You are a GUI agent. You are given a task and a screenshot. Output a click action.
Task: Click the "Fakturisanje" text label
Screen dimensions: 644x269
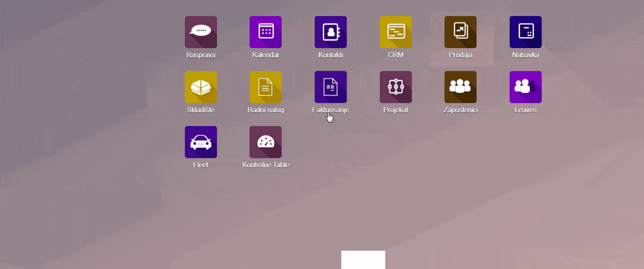(x=331, y=110)
